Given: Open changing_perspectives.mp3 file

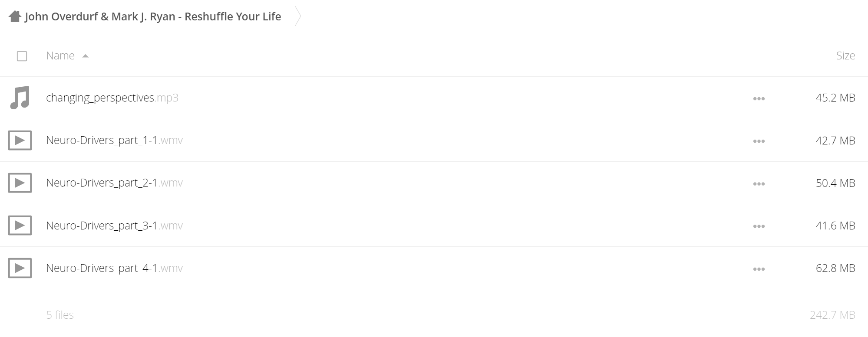Looking at the screenshot, I should [x=112, y=98].
